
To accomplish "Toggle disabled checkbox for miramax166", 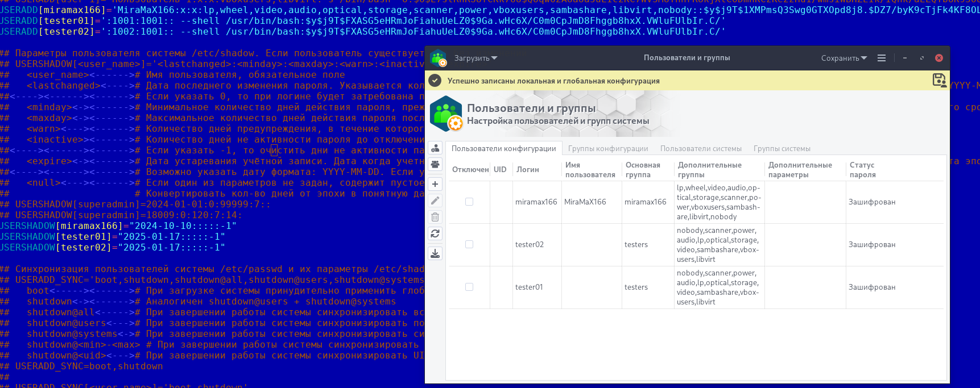I will (469, 202).
